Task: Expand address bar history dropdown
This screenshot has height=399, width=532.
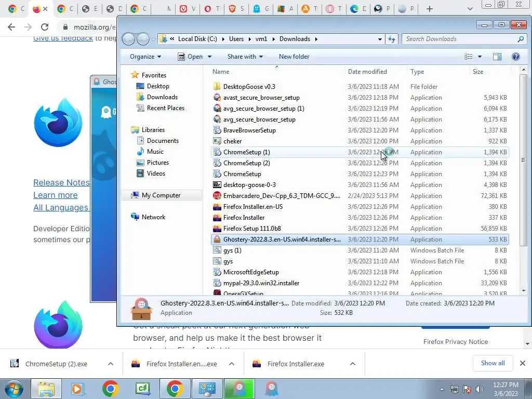Action: (x=380, y=39)
